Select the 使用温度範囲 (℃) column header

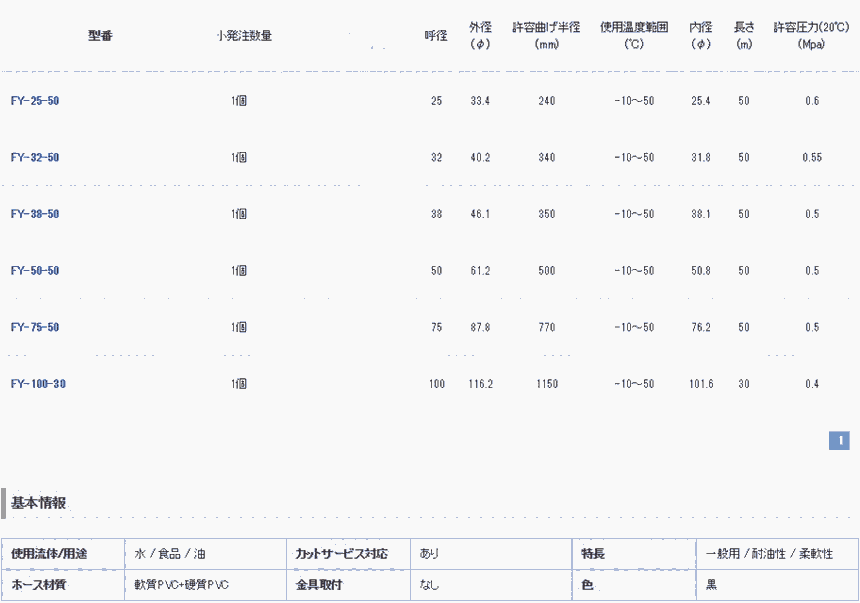(x=634, y=36)
